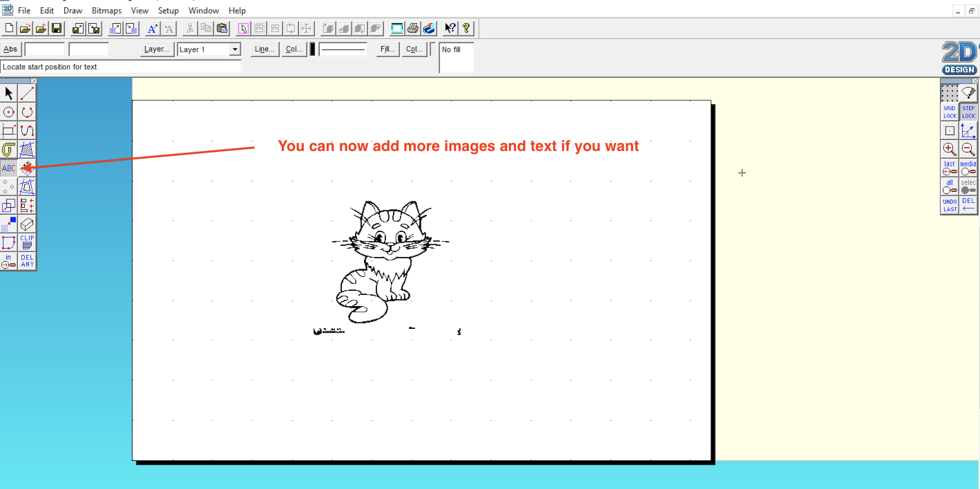The width and height of the screenshot is (980, 489).
Task: Click the Layer... button
Action: 157,49
